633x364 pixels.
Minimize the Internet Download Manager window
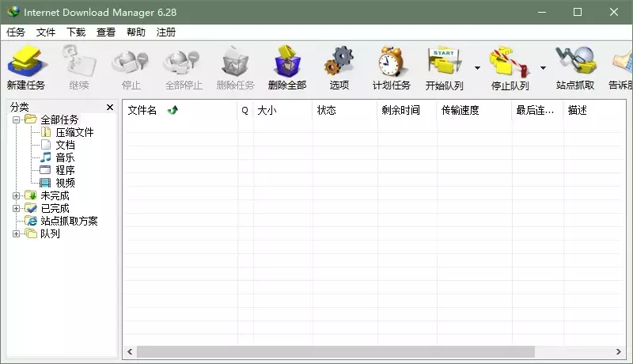click(x=542, y=12)
